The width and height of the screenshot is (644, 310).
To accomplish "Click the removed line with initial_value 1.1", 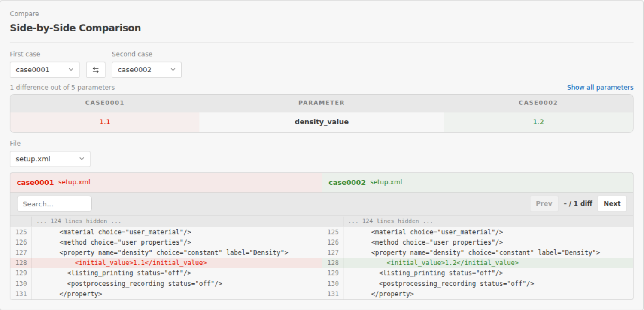I will (x=166, y=263).
